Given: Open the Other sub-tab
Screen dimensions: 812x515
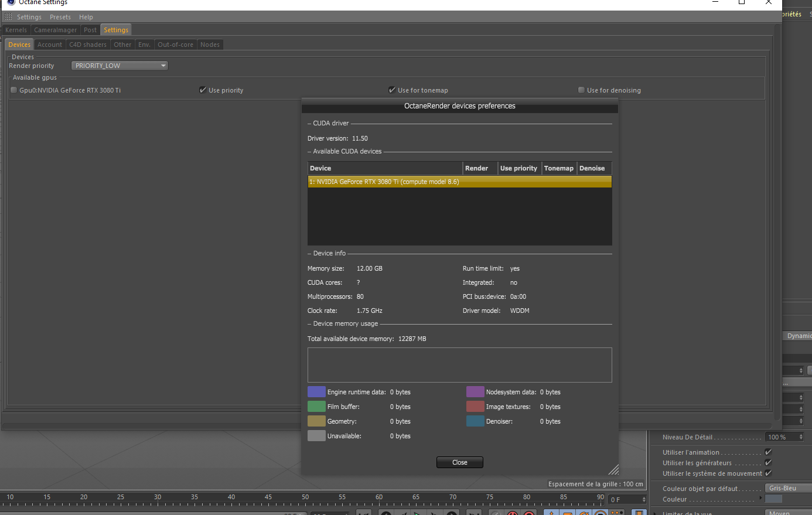Looking at the screenshot, I should [123, 45].
